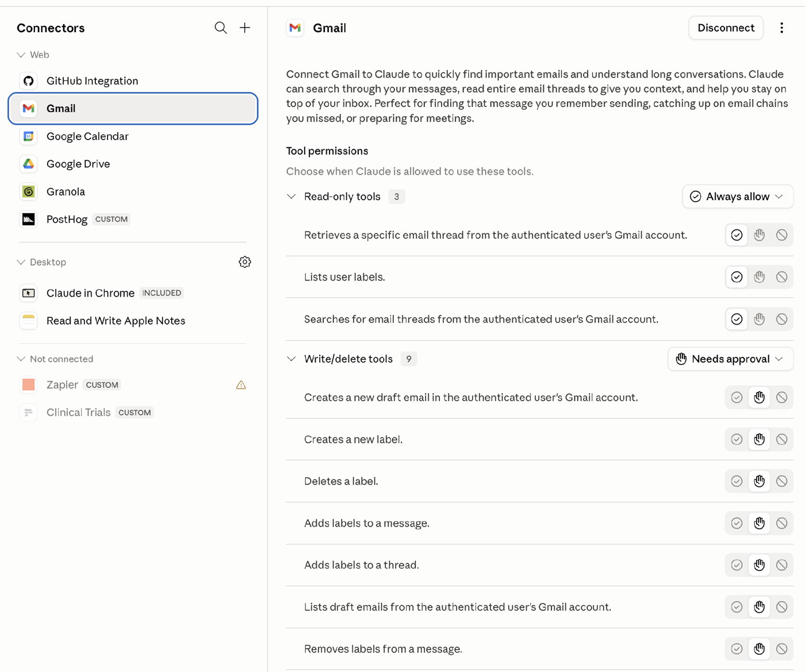This screenshot has width=805, height=672.
Task: Block the 'Lists user labels' tool
Action: click(x=781, y=277)
